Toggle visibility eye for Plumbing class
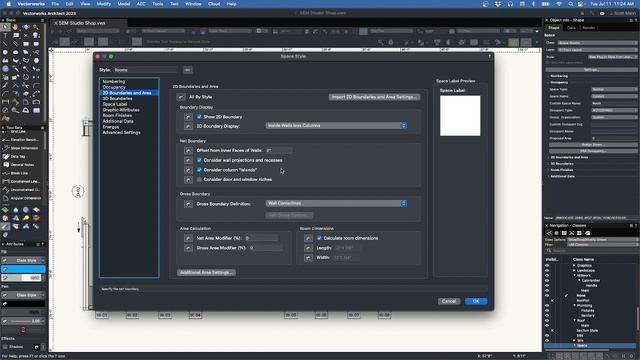The width and height of the screenshot is (640, 360). click(x=547, y=306)
